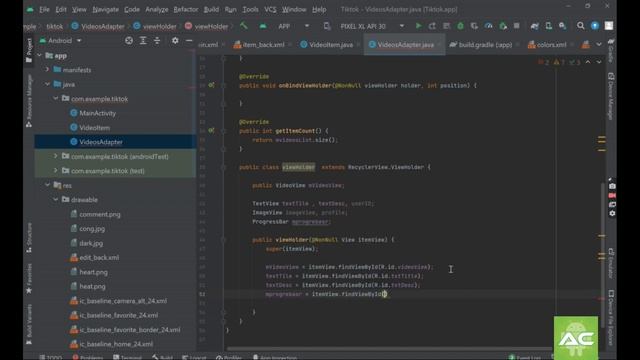Open the File menu
This screenshot has width=640, height=360.
[44, 9]
